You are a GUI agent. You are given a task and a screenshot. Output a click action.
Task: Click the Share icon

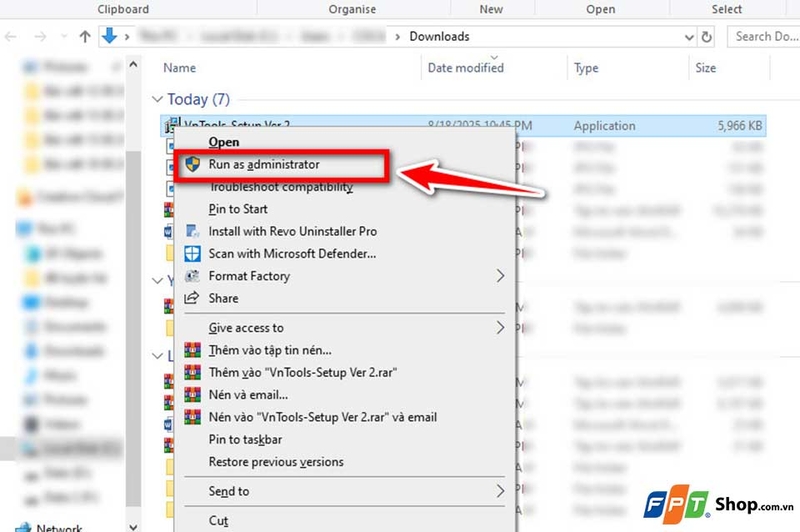[x=192, y=298]
